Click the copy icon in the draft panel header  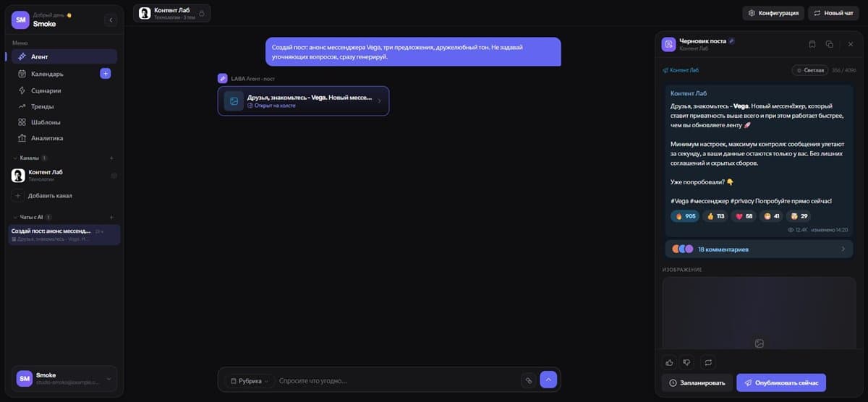(x=830, y=44)
